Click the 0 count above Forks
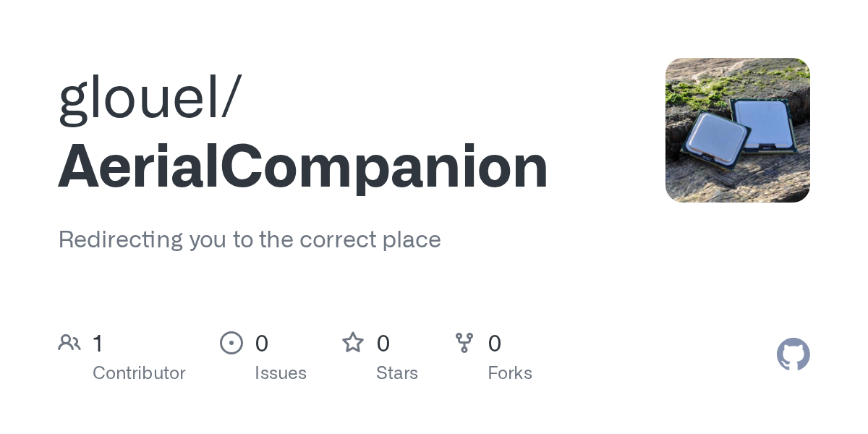 (x=495, y=344)
